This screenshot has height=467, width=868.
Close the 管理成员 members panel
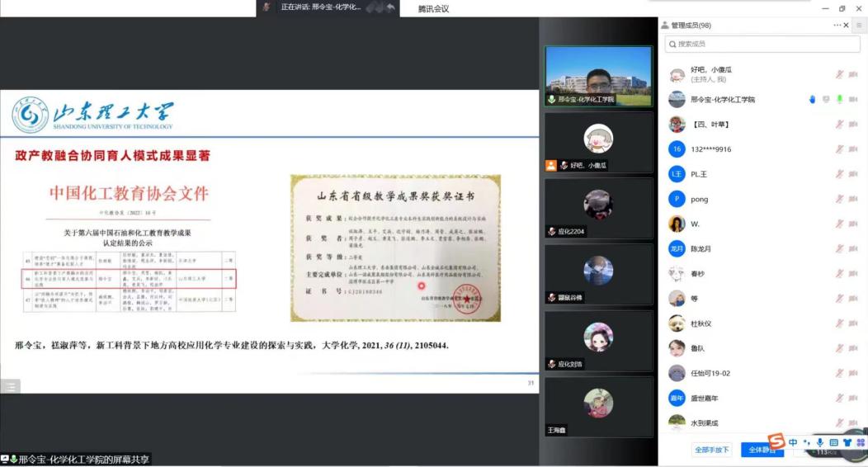pyautogui.click(x=846, y=26)
